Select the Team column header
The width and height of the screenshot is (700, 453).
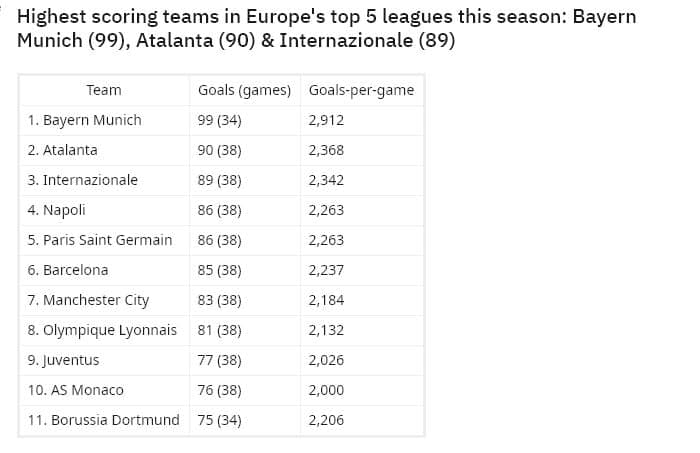[104, 90]
